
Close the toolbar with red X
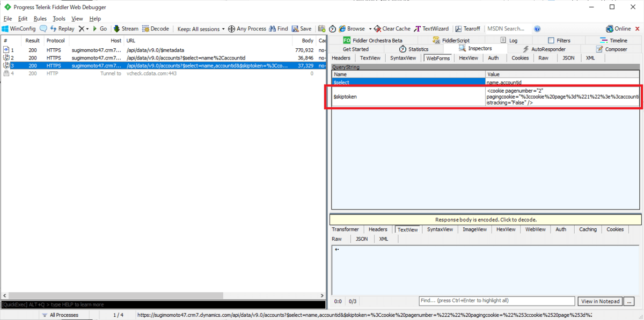coord(637,29)
